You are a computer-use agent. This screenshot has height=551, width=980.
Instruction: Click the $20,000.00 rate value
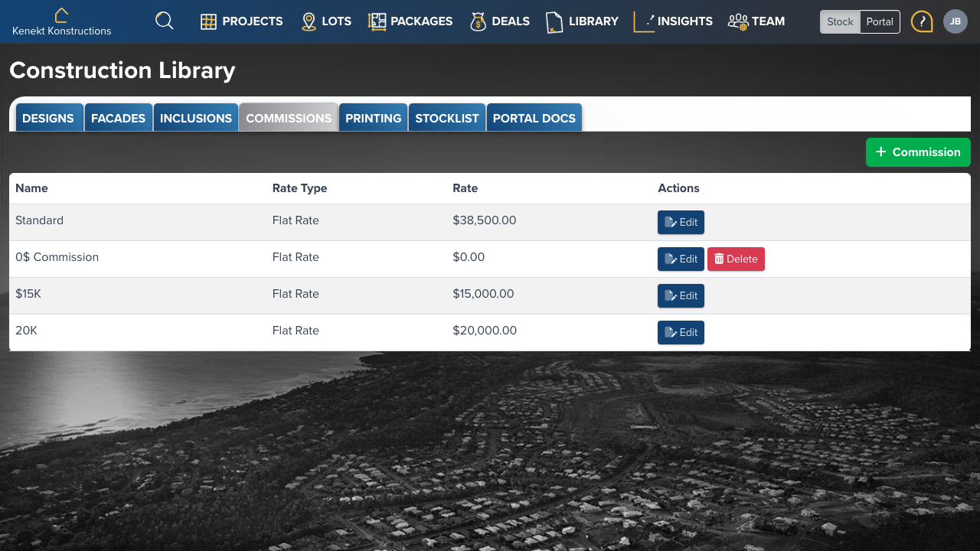pyautogui.click(x=485, y=331)
